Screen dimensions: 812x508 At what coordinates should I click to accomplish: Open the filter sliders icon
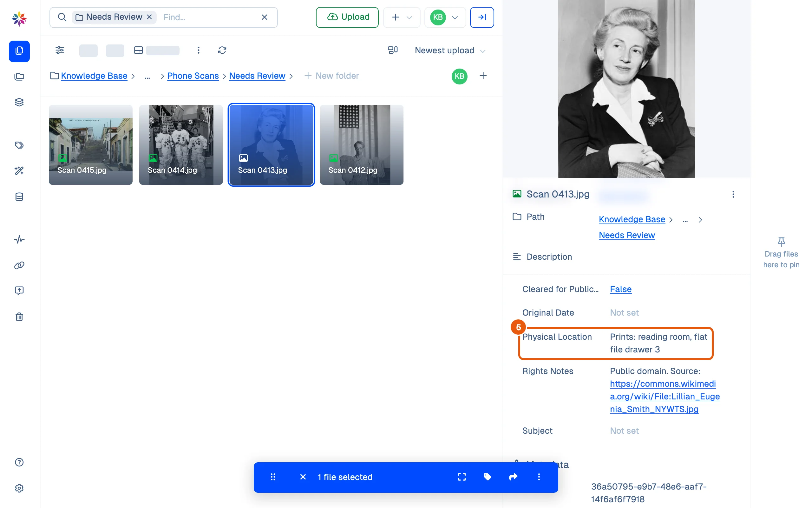pyautogui.click(x=60, y=50)
